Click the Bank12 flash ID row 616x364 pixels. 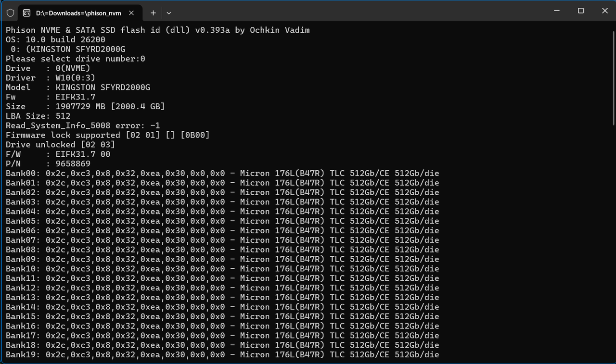coord(222,288)
